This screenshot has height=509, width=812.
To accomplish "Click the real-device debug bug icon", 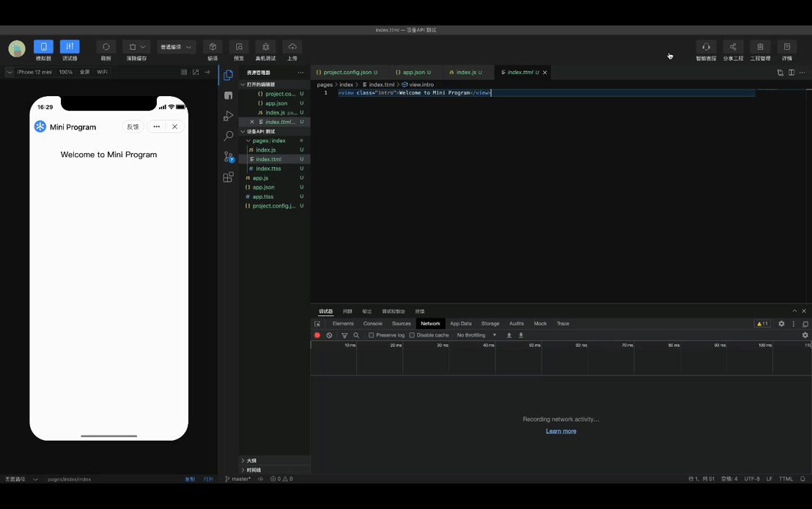I will click(265, 47).
